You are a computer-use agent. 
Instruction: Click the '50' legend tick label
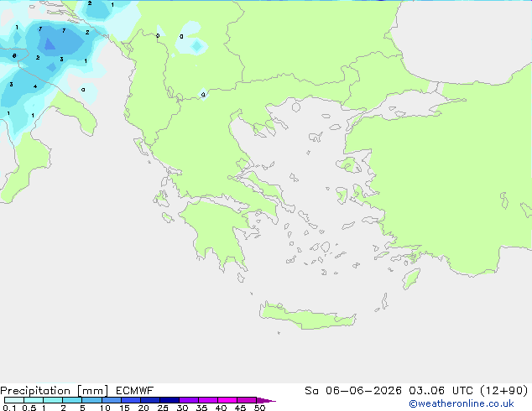tap(259, 408)
